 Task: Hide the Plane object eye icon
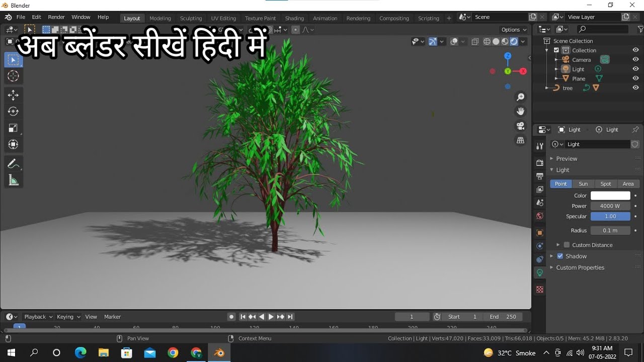[635, 78]
